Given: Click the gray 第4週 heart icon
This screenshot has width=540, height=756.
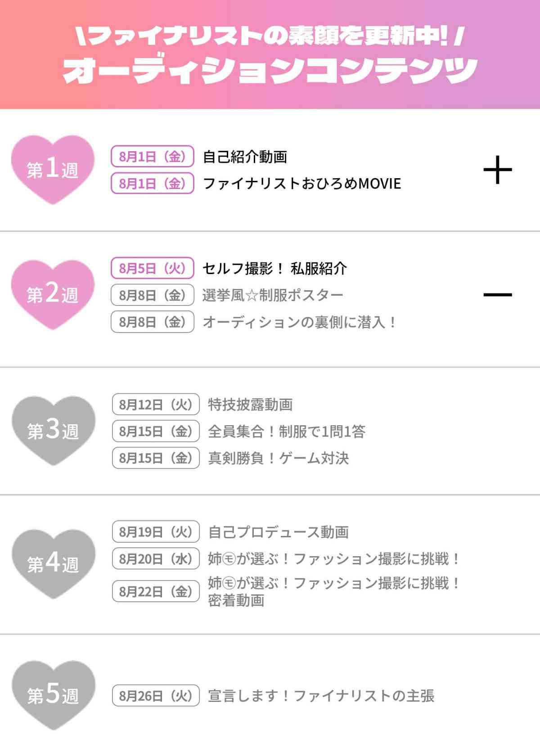Looking at the screenshot, I should 54,564.
